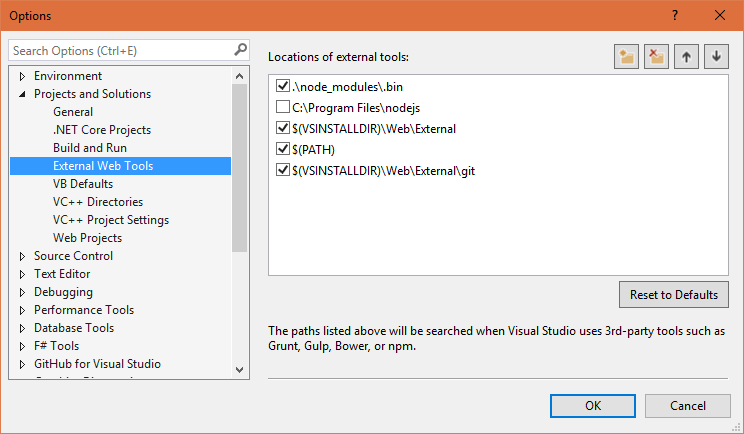Image resolution: width=744 pixels, height=434 pixels.
Task: Collapse the Projects and Solutions node
Action: pos(22,94)
